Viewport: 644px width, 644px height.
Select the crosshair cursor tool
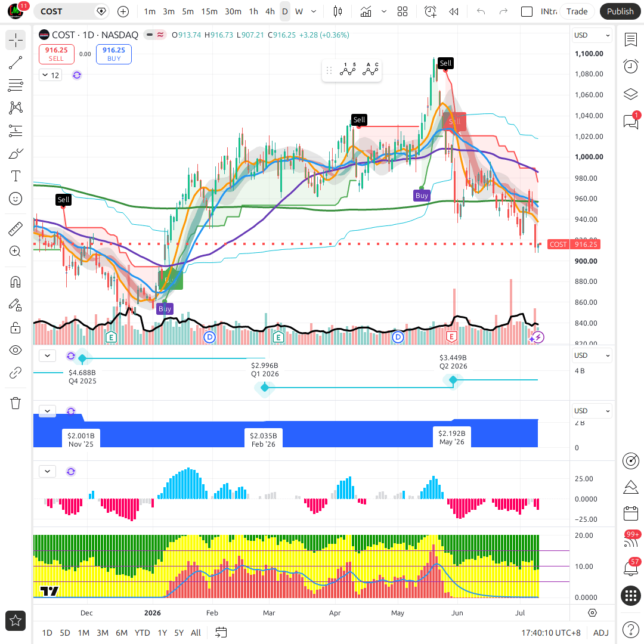click(x=16, y=41)
